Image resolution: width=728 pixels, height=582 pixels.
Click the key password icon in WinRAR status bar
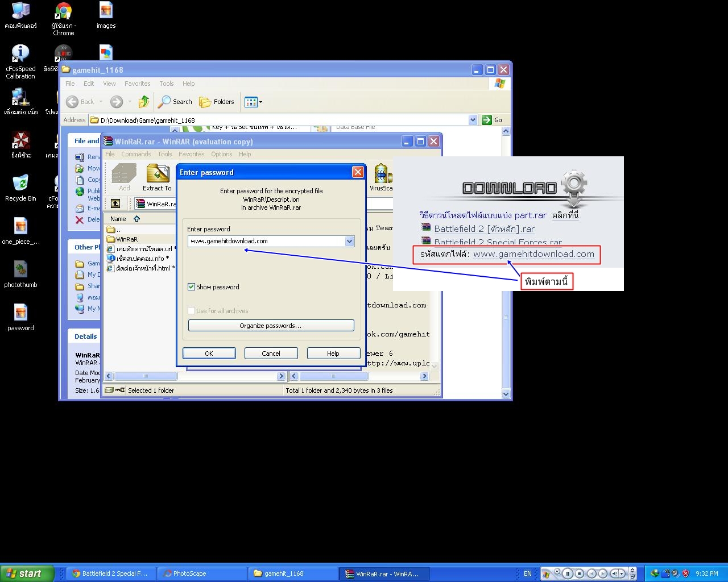[120, 390]
